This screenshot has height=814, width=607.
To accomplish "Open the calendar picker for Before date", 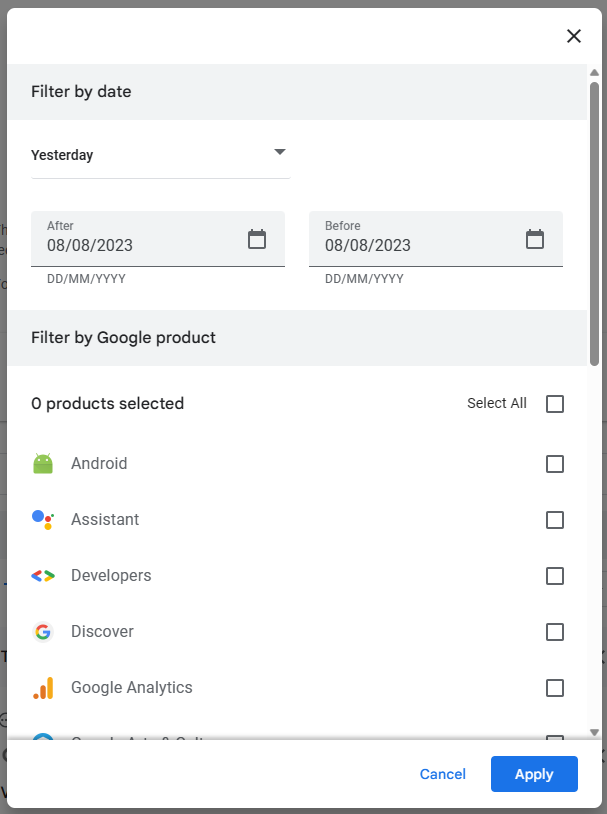I will (535, 239).
